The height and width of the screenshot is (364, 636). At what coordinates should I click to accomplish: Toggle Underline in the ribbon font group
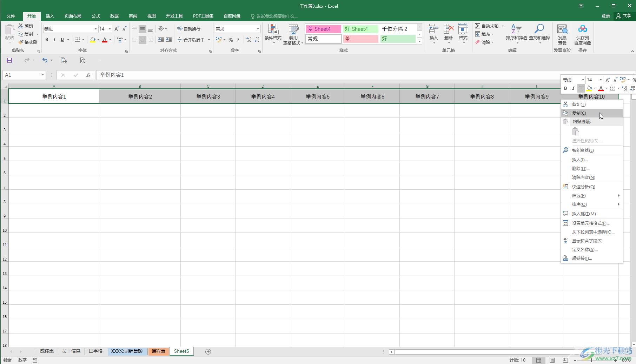[x=62, y=40]
